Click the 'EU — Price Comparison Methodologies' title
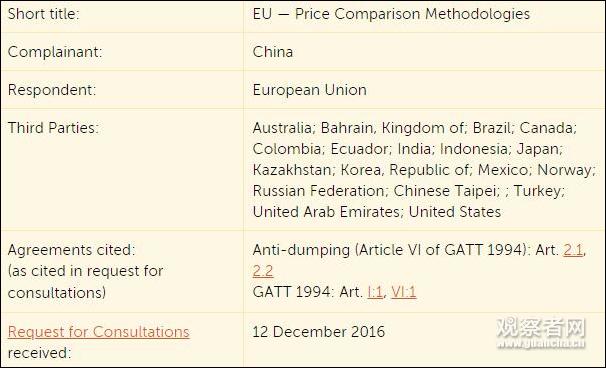The image size is (606, 368). coord(391,14)
